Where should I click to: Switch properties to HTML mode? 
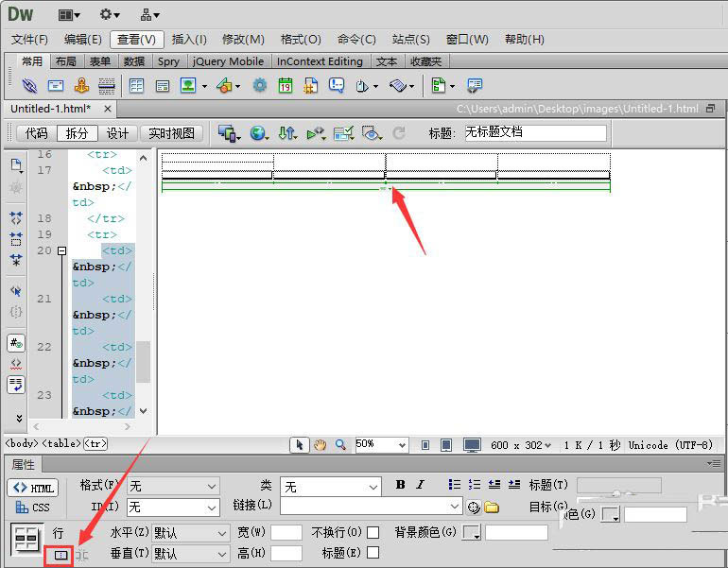33,489
